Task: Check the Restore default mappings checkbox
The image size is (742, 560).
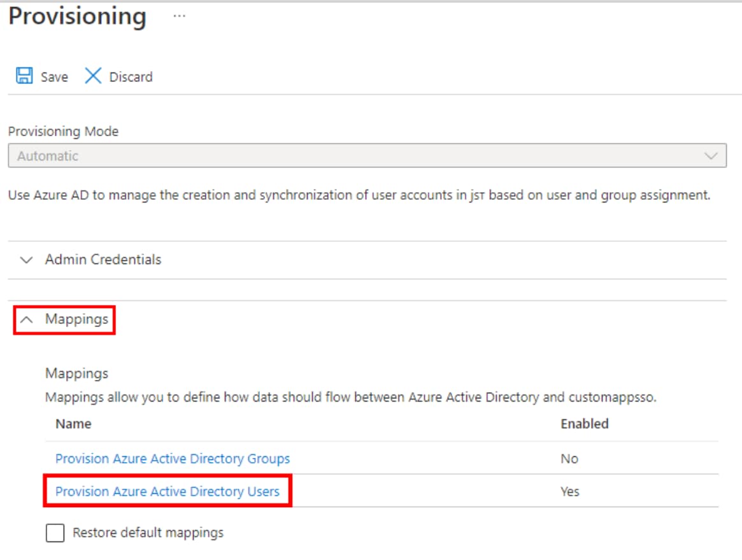Action: pyautogui.click(x=55, y=533)
